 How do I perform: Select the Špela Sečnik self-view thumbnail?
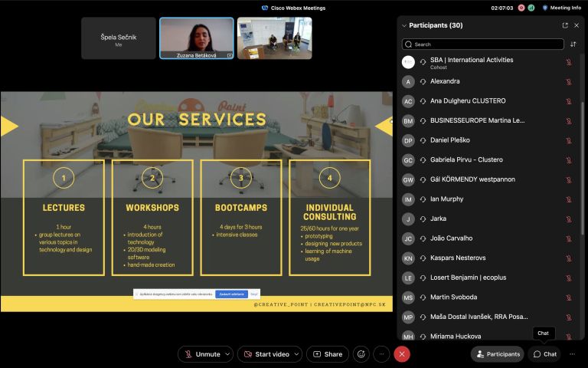[119, 38]
